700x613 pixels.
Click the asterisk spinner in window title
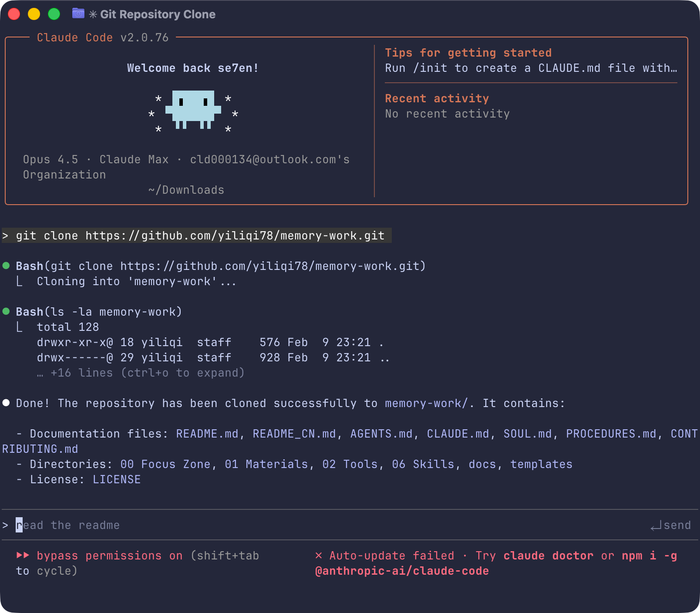click(x=93, y=14)
